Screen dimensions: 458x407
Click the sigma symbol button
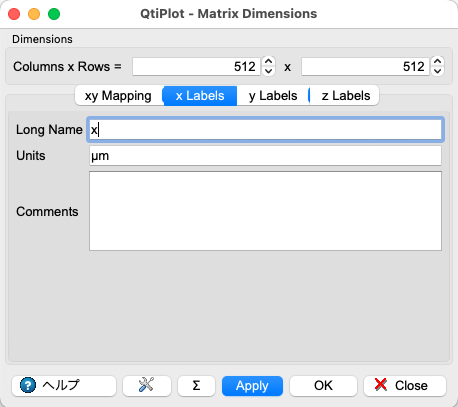pos(196,386)
